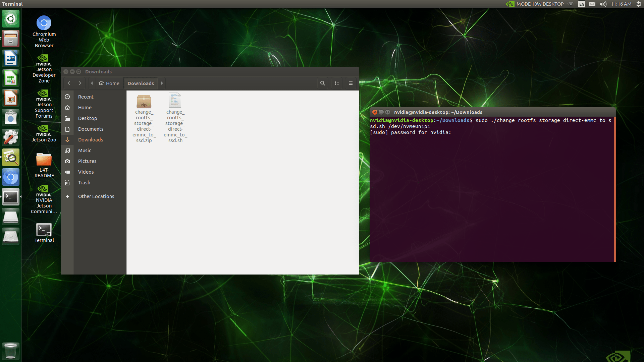The image size is (644, 362).
Task: Expand the path bar with the left chevron
Action: 92,83
